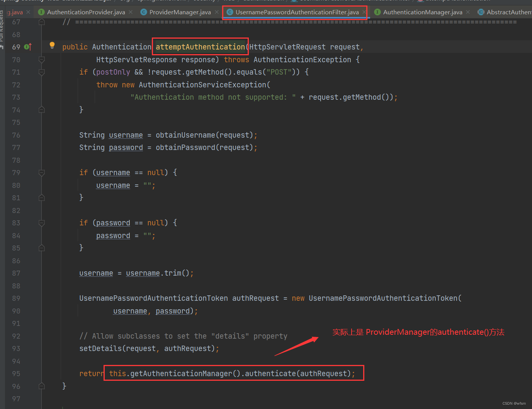This screenshot has width=532, height=409.
Task: Collapse the password null-check fold at line 83
Action: (x=42, y=223)
